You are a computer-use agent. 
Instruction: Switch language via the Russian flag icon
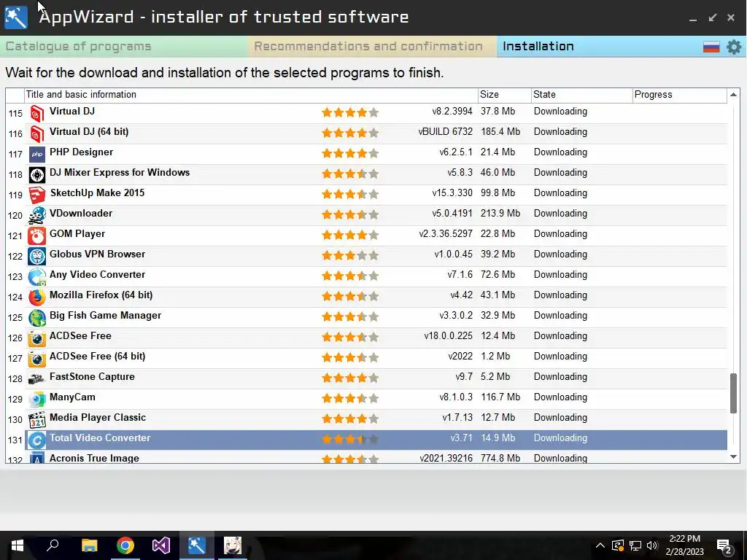711,47
